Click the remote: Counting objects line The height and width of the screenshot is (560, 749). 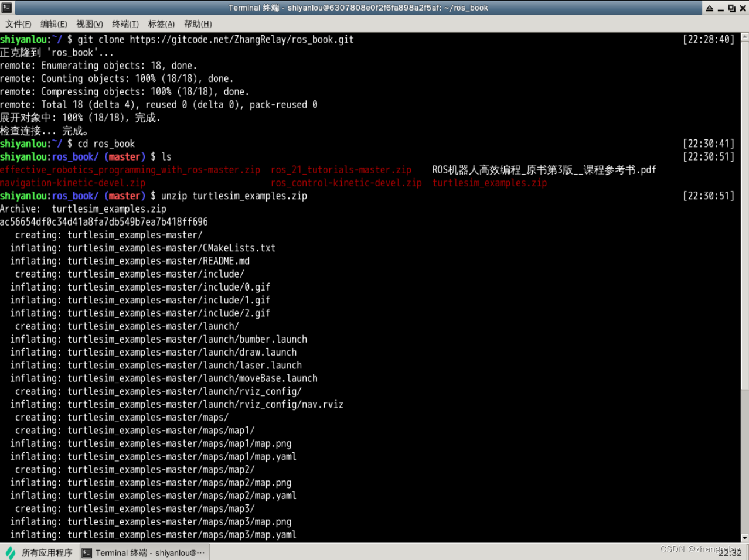point(117,78)
